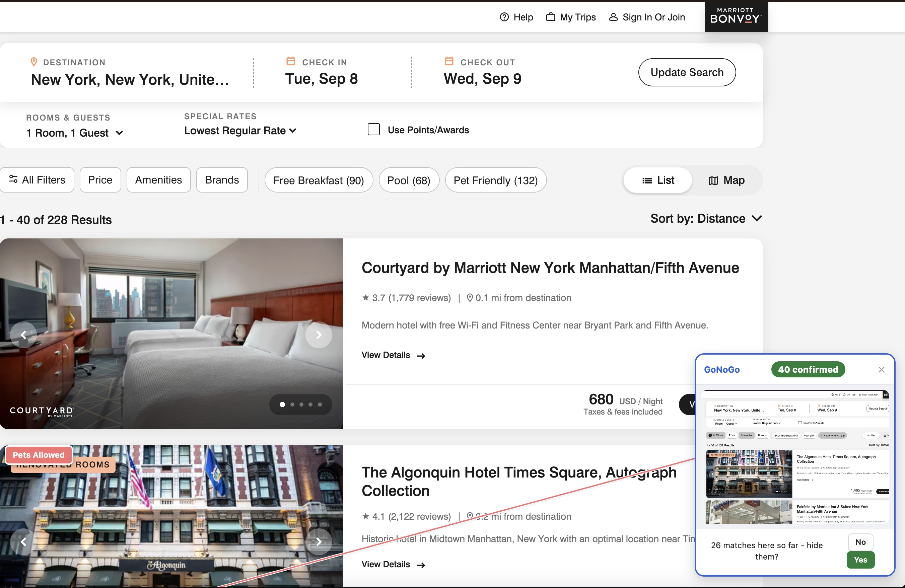Viewport: 905px width, 588px height.
Task: Open Courtyard by Marriott Fifth Avenue title
Action: [x=550, y=268]
